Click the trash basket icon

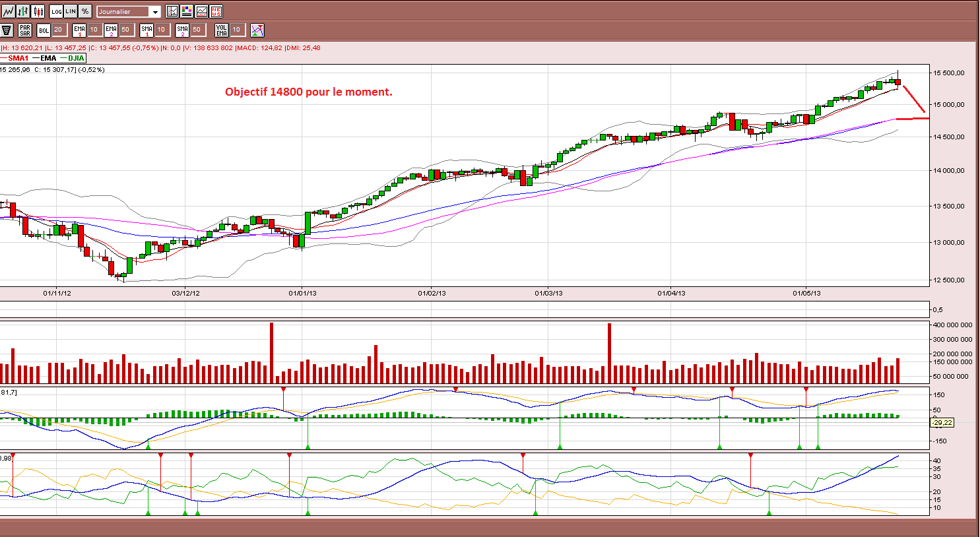(7, 30)
